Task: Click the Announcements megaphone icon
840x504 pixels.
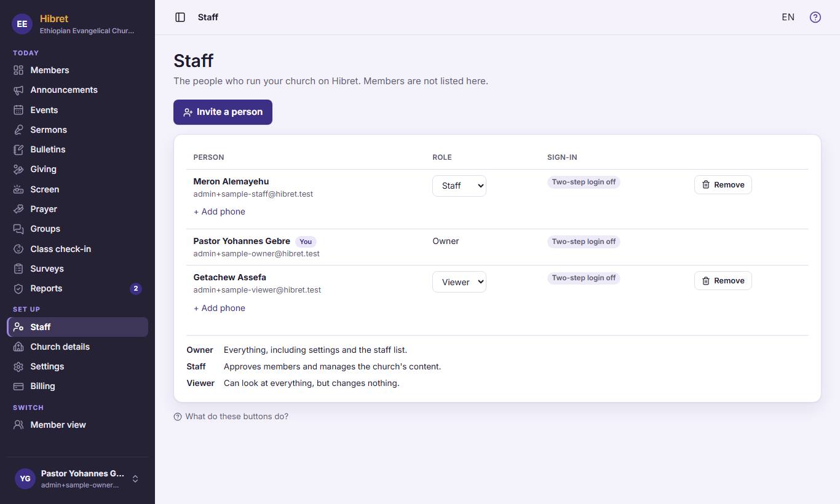Action: pos(18,90)
